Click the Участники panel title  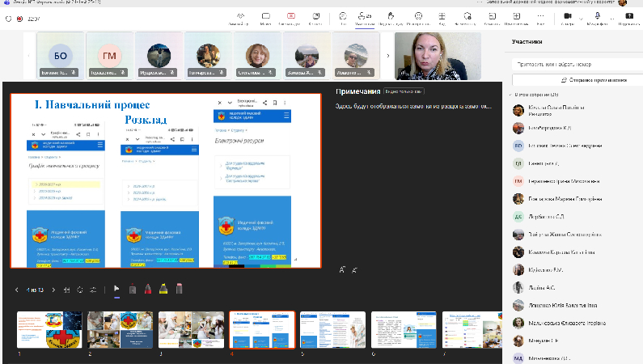click(527, 42)
